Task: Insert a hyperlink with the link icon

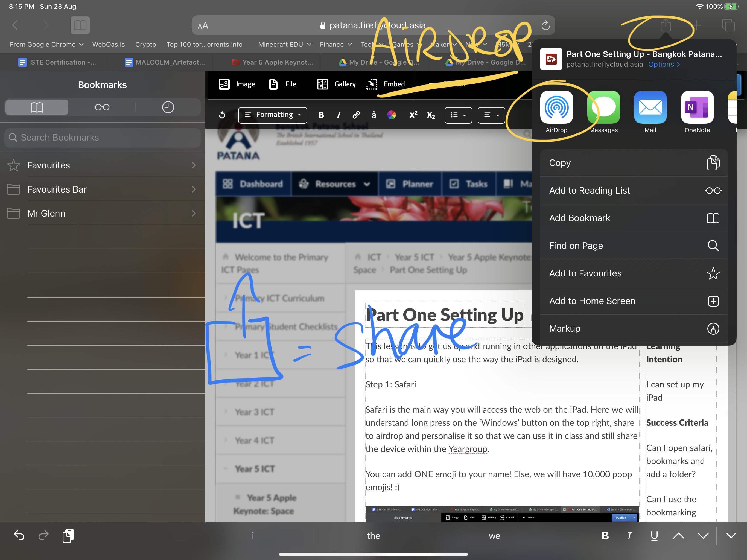Action: [x=356, y=115]
